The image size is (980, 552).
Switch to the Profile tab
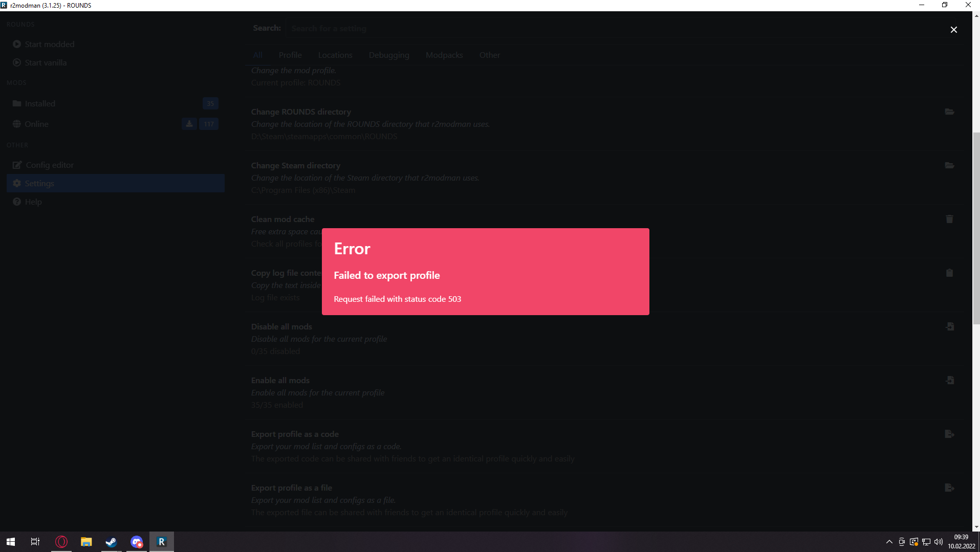tap(290, 55)
